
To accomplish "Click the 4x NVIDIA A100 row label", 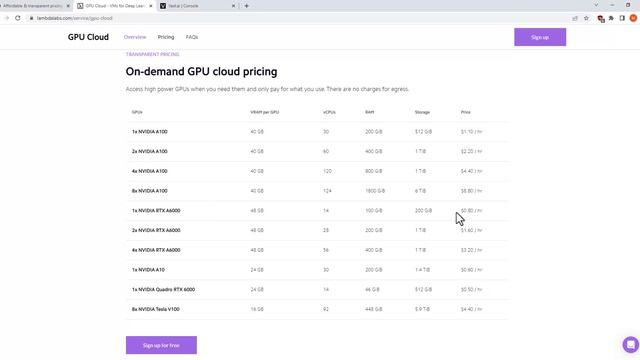I will 149,171.
